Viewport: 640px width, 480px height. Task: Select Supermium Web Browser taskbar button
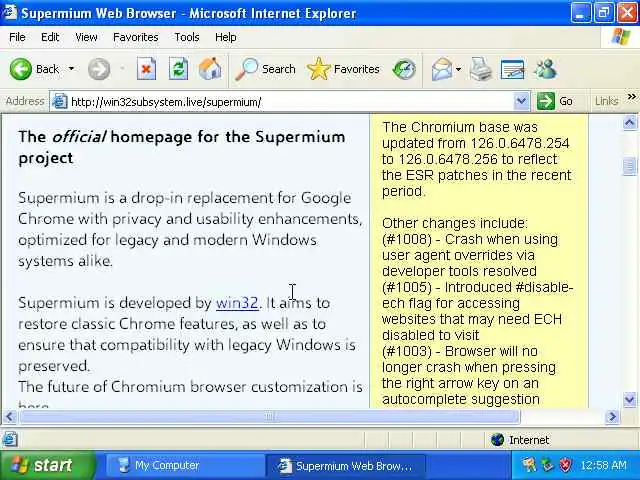coord(345,466)
